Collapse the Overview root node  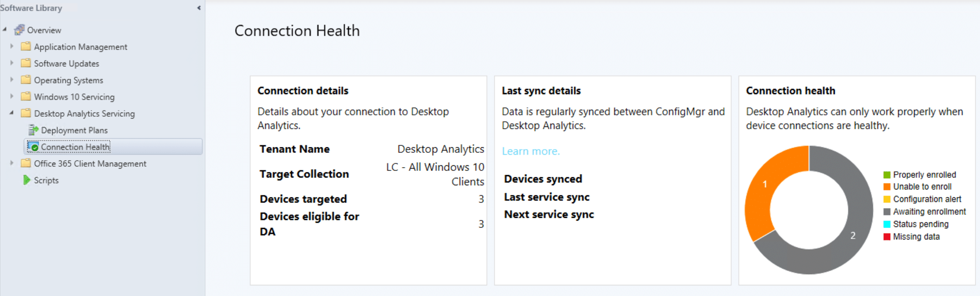click(x=5, y=29)
